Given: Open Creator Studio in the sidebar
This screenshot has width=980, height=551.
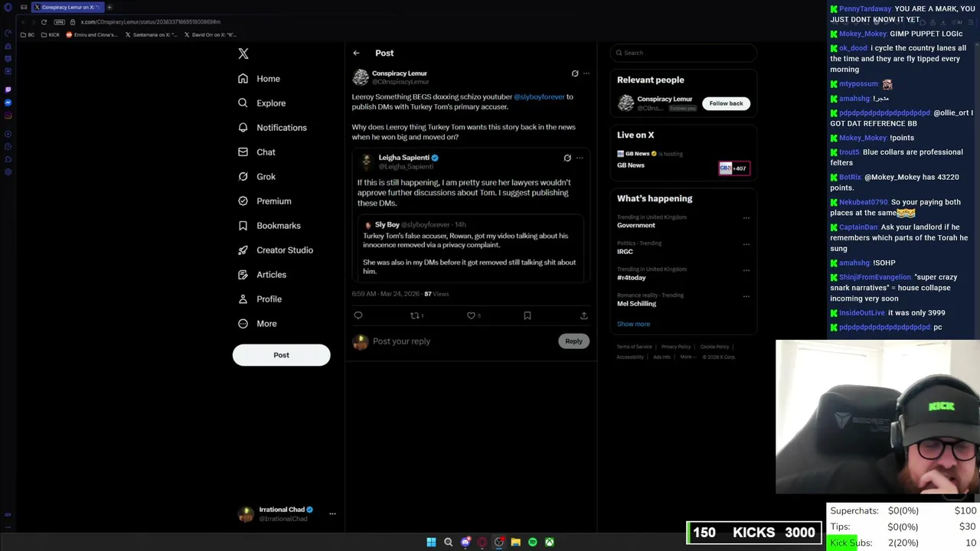Looking at the screenshot, I should tap(275, 250).
